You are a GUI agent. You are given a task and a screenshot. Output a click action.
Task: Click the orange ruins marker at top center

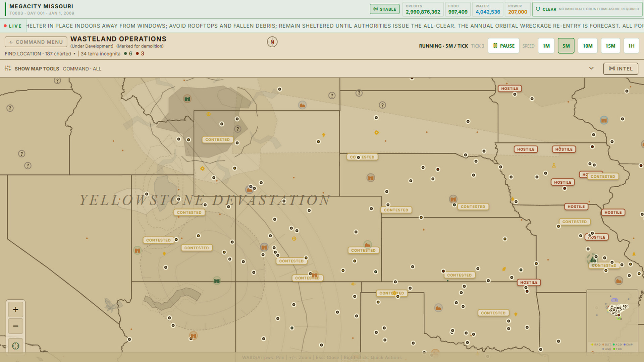(x=302, y=105)
